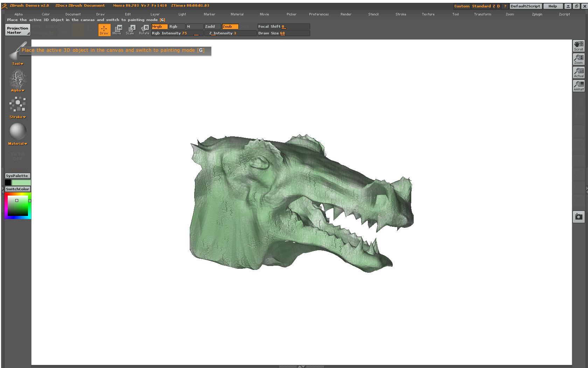Toggle Zsub depth mode
Image resolution: width=588 pixels, height=368 pixels.
point(230,27)
